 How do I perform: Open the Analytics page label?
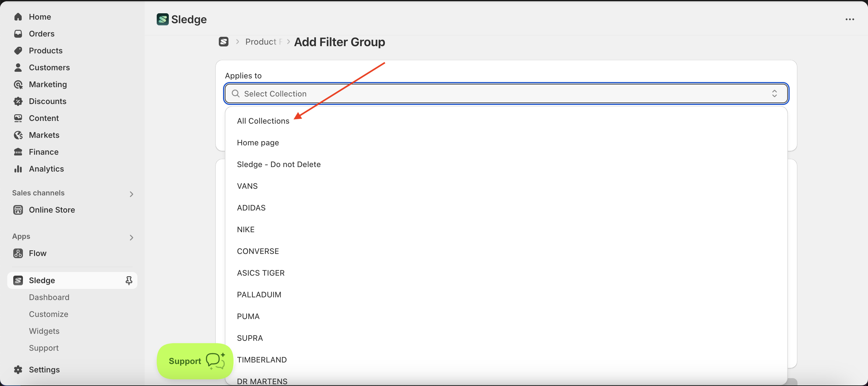46,169
